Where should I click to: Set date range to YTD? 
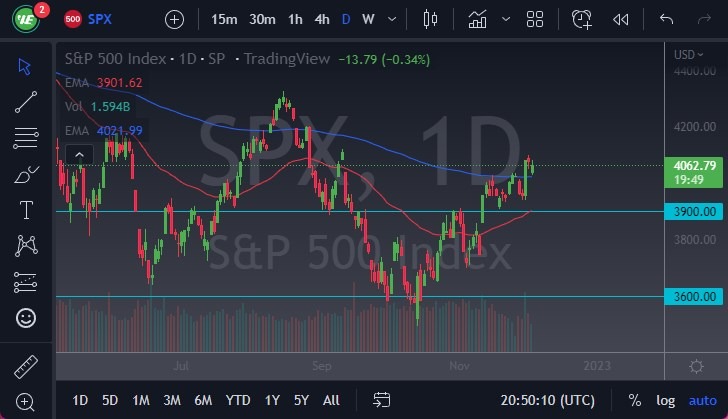click(x=238, y=400)
